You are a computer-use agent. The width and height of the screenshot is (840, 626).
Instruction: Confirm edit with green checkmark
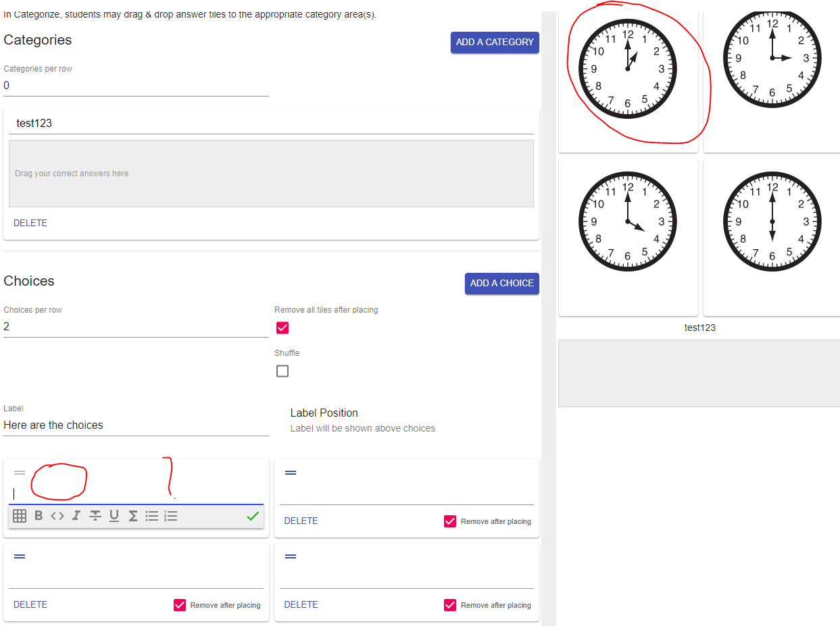[253, 516]
